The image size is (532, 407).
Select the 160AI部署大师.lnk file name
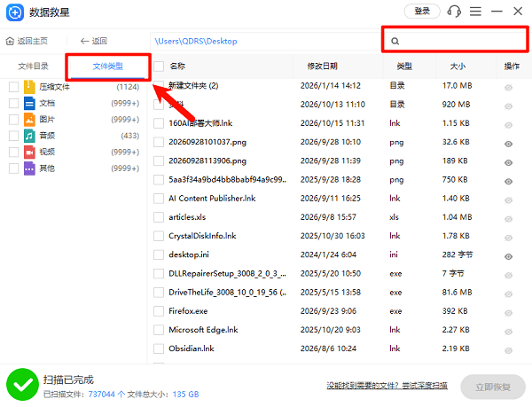[200, 123]
